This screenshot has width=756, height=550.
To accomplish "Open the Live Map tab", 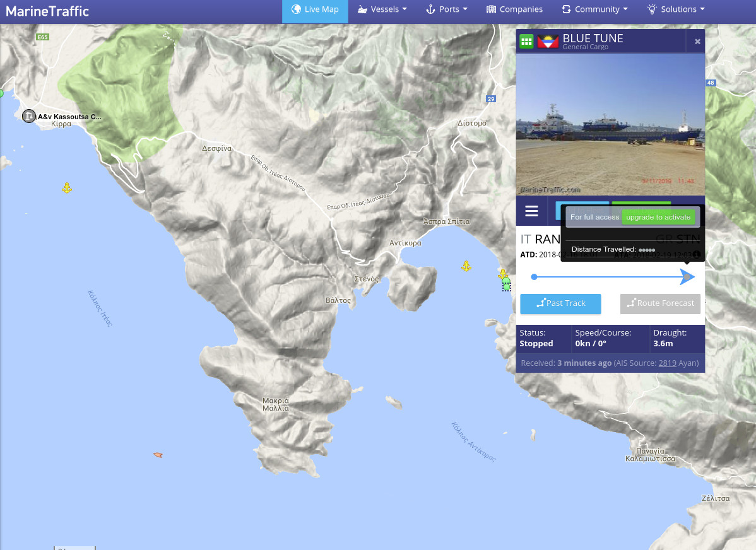I will tap(315, 9).
